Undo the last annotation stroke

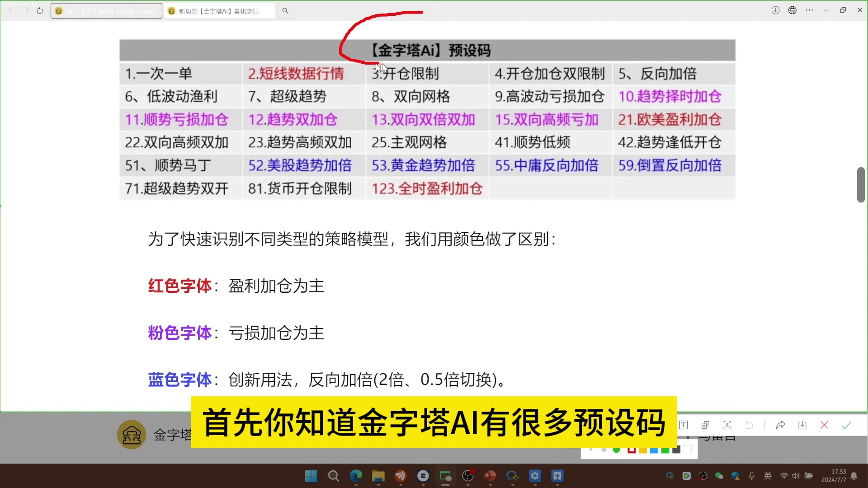click(x=749, y=425)
